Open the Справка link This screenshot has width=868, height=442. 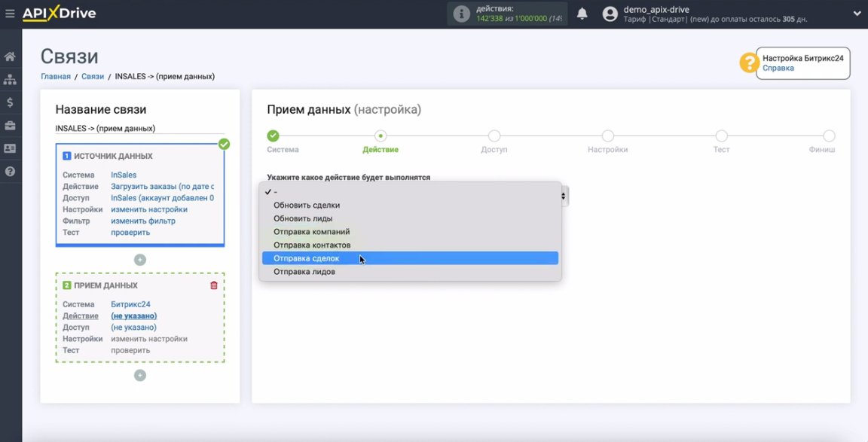[x=778, y=68]
